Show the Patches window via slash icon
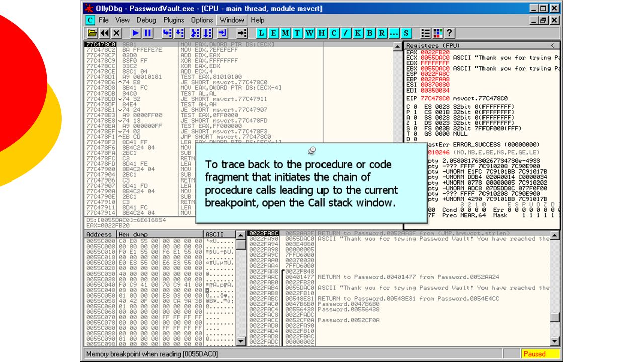Screen dimensions: 644x362 click(x=346, y=33)
